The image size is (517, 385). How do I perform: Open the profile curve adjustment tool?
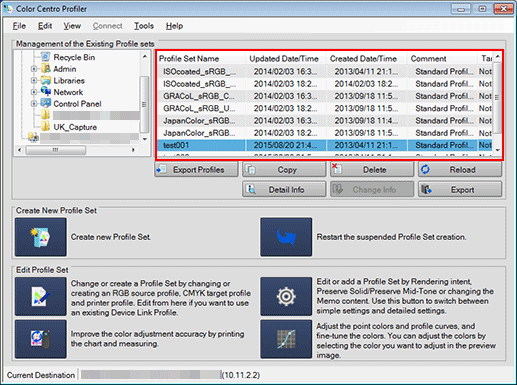(x=286, y=339)
